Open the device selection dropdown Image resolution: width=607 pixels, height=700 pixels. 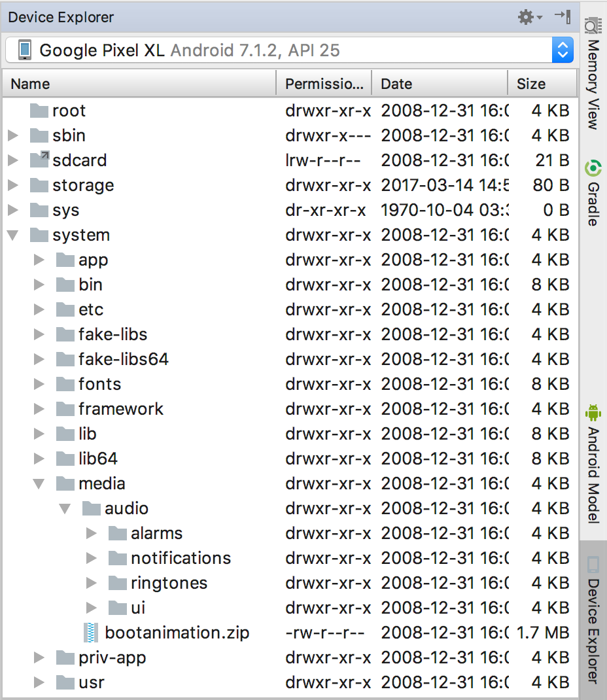562,50
